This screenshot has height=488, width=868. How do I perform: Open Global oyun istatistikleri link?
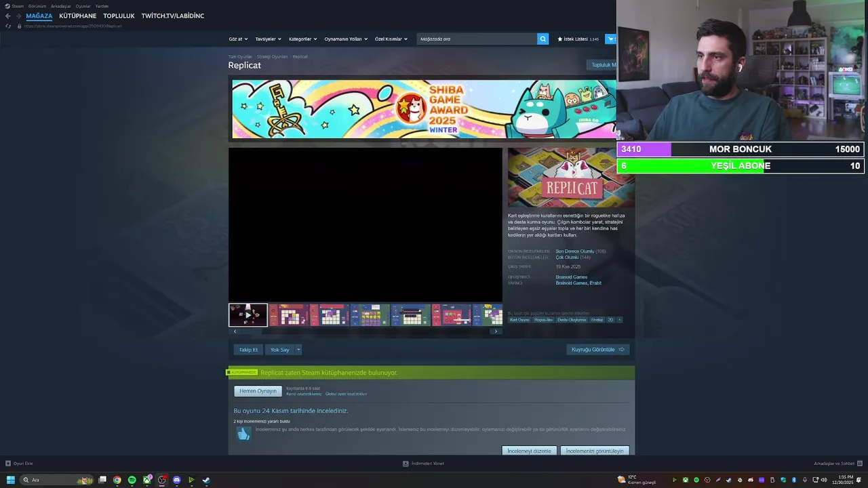(346, 394)
